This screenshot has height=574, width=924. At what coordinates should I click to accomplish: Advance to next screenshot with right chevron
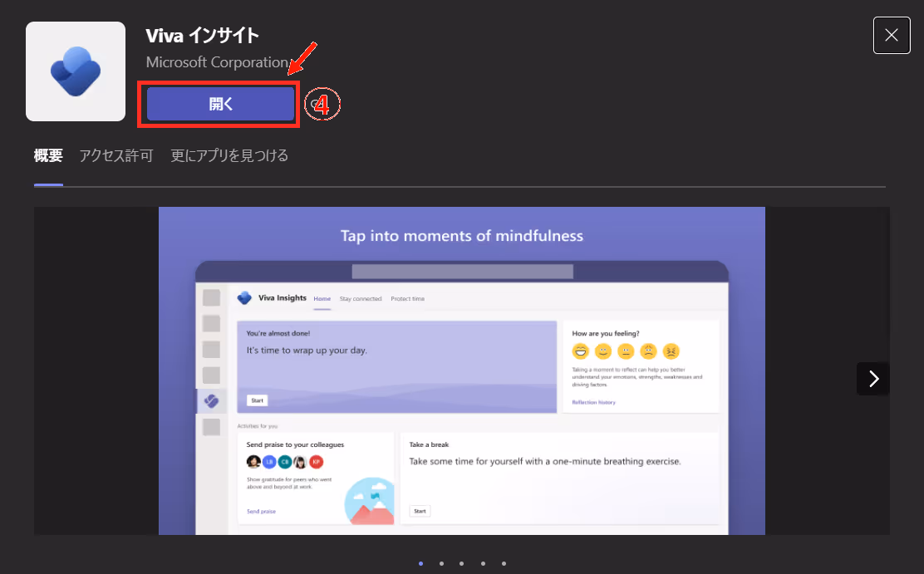[x=873, y=378]
